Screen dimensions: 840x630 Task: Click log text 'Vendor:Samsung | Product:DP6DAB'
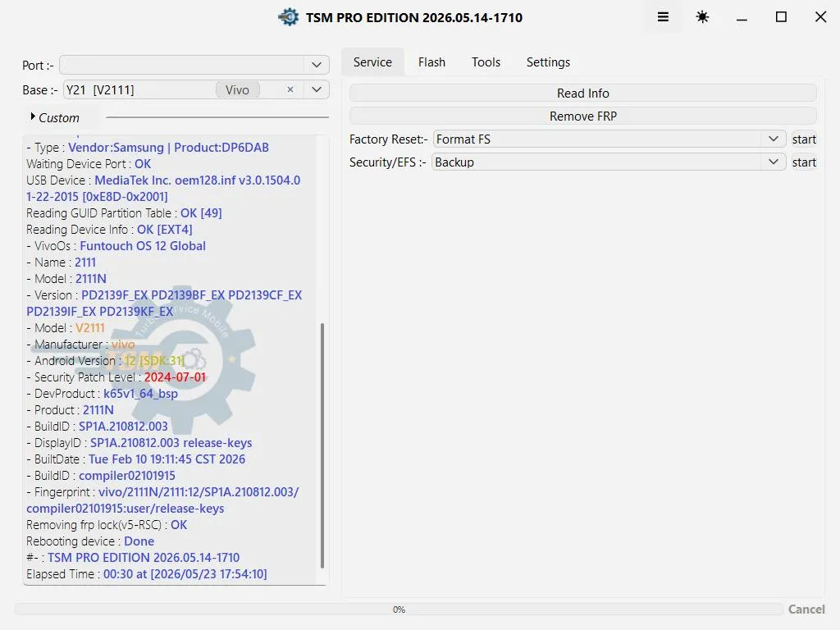click(x=168, y=148)
